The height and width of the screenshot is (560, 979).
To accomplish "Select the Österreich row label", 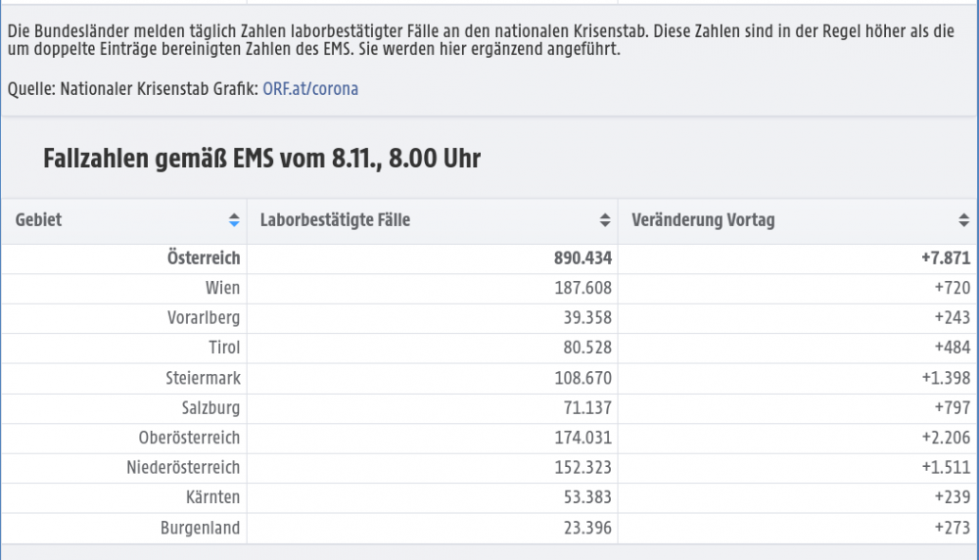I will 204,257.
